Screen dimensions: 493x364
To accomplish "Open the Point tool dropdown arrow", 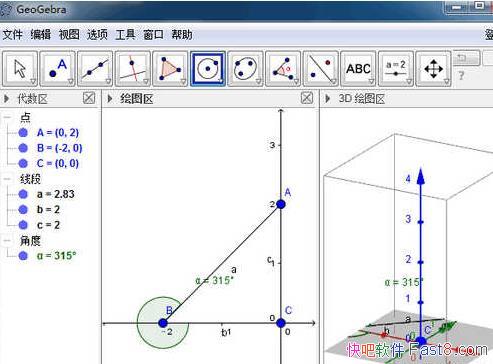I will pyautogui.click(x=71, y=81).
